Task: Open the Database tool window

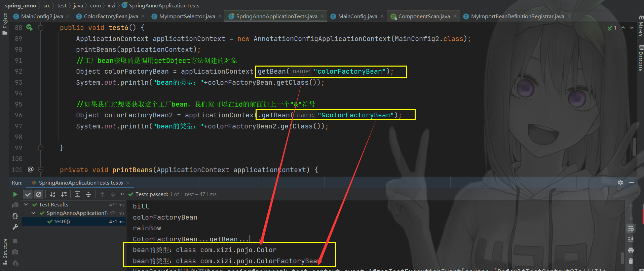Action: coord(641,57)
